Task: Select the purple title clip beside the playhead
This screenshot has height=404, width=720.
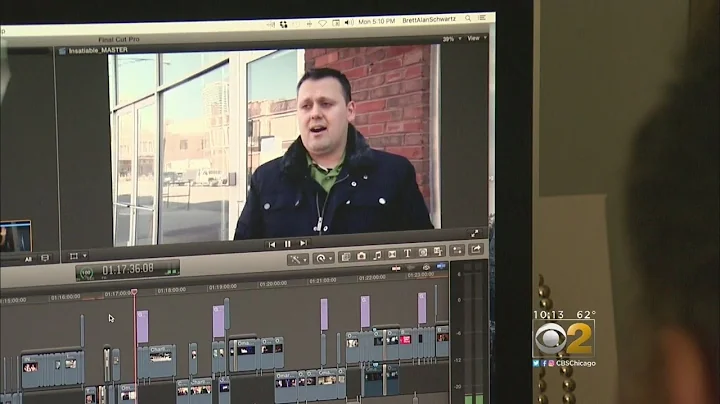Action: coord(142,327)
